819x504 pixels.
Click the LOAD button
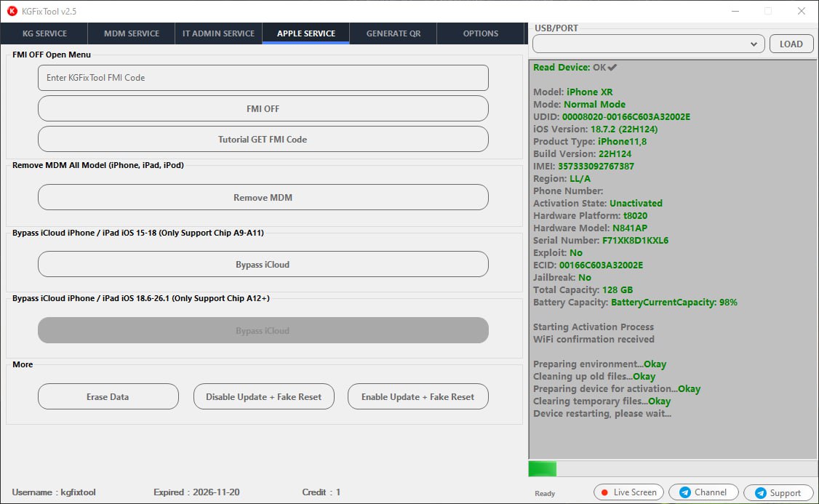pos(791,44)
